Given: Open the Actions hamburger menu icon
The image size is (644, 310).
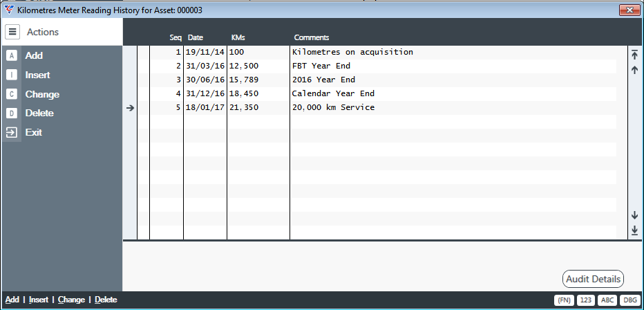Looking at the screenshot, I should tap(12, 32).
